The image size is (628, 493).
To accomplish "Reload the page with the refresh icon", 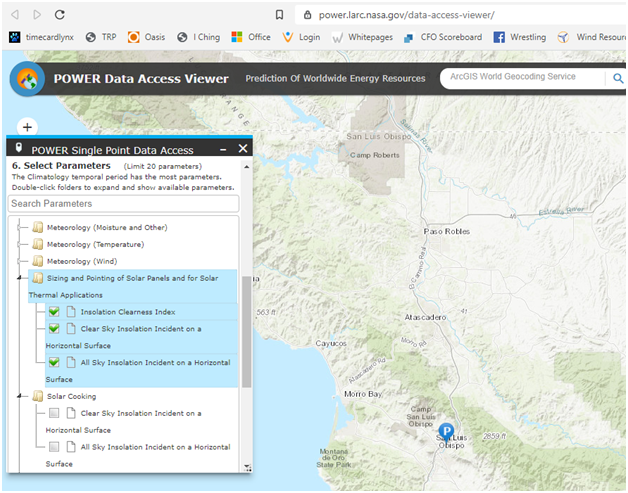I will tap(60, 15).
